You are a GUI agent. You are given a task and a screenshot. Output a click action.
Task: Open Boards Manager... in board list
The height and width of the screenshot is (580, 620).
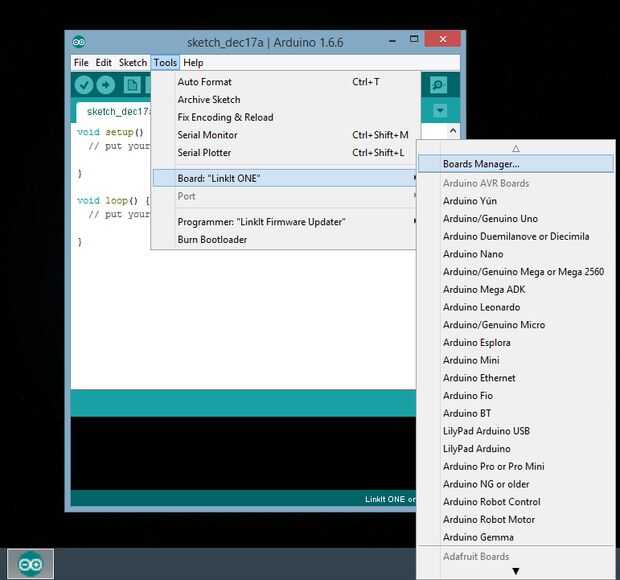[516, 164]
